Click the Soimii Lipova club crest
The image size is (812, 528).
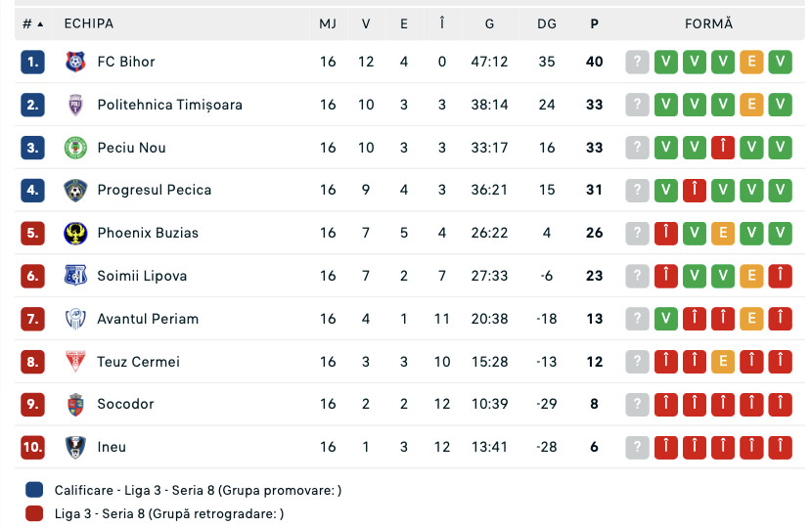pos(75,276)
